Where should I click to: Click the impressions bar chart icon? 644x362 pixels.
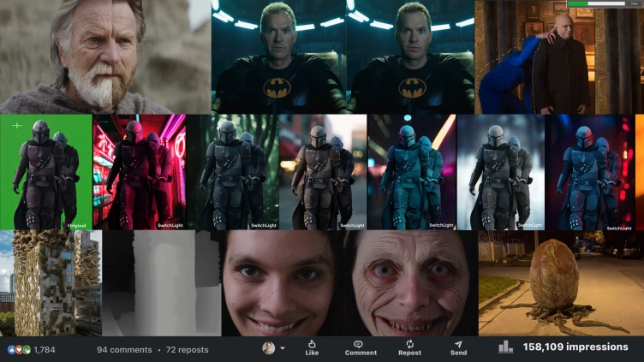(x=506, y=347)
